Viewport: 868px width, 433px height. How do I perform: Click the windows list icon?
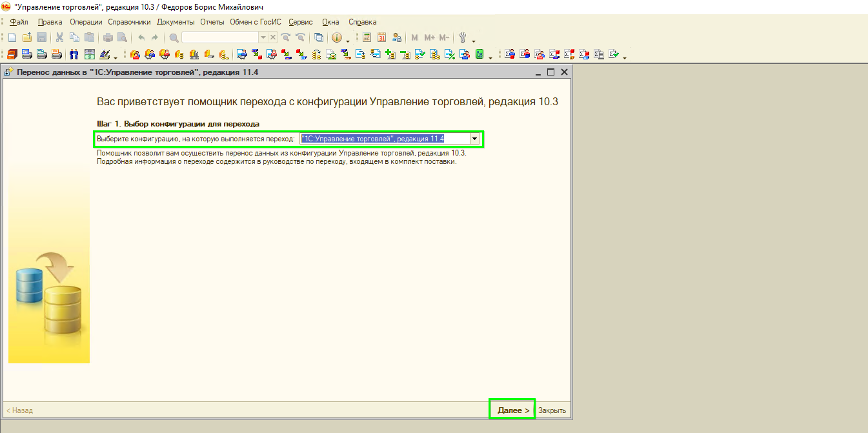tap(319, 37)
